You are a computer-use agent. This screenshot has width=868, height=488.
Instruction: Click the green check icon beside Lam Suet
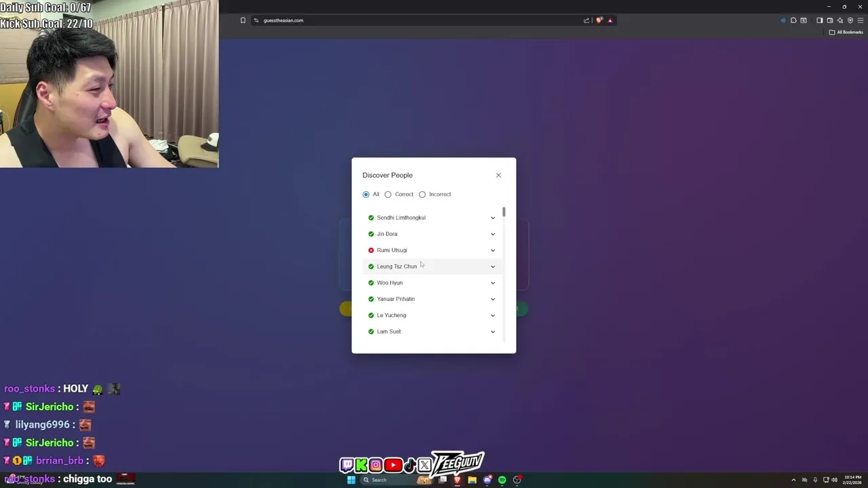point(371,331)
